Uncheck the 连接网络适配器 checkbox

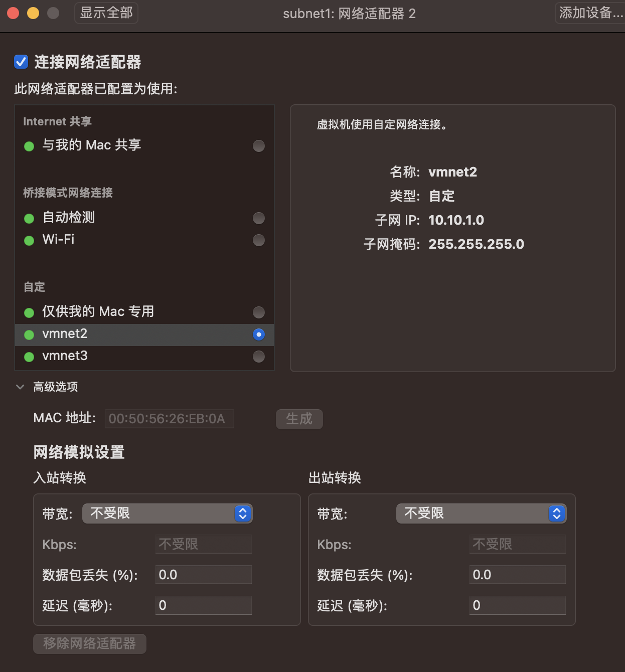click(x=21, y=62)
